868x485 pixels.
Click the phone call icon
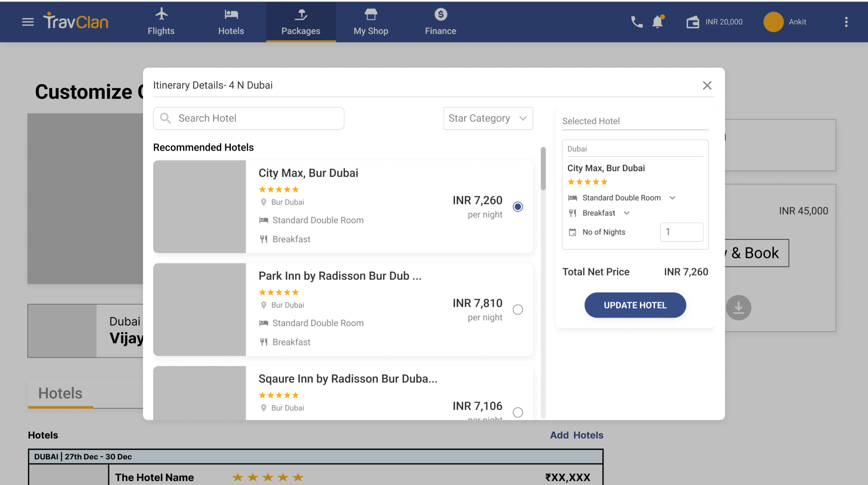click(x=637, y=22)
